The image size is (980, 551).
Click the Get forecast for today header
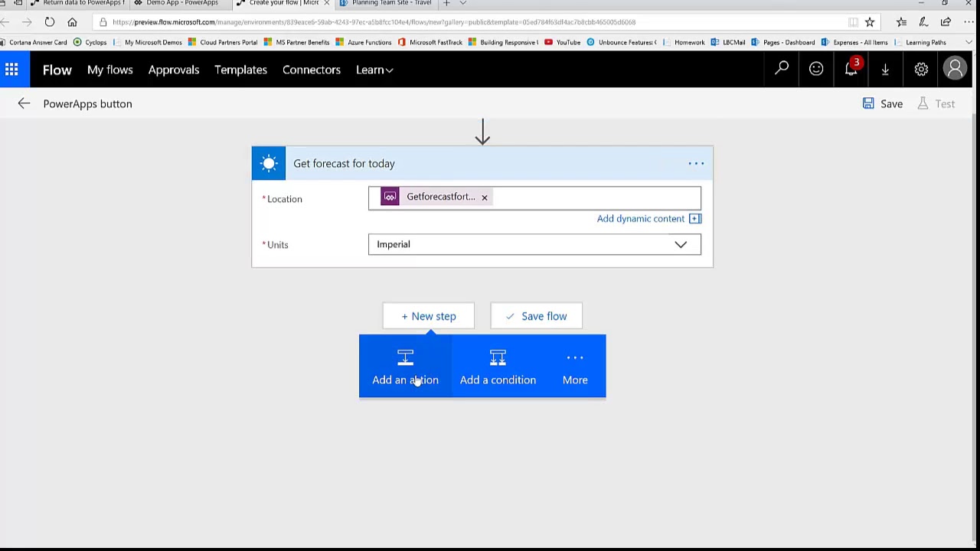[x=482, y=163]
